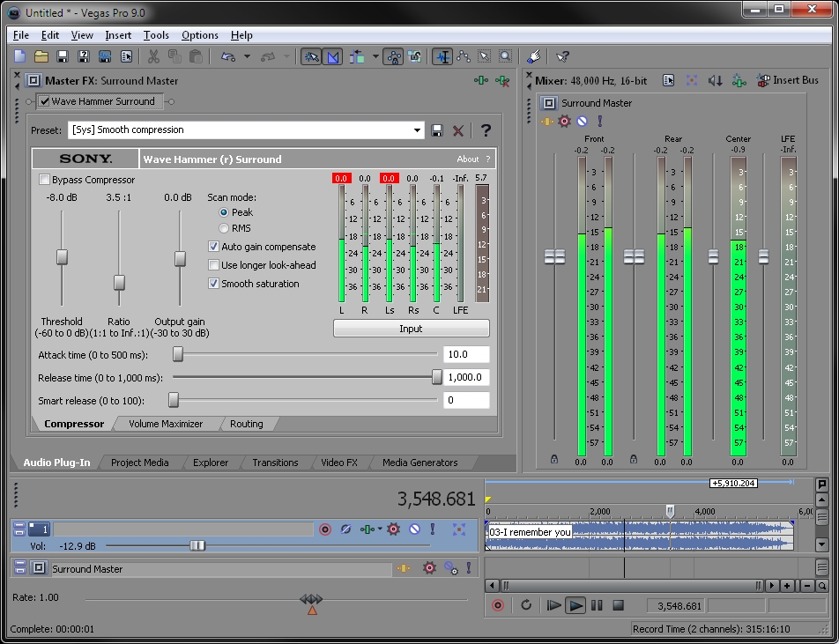Delete the preset with red X icon
Screen dimensions: 839x644
(458, 130)
